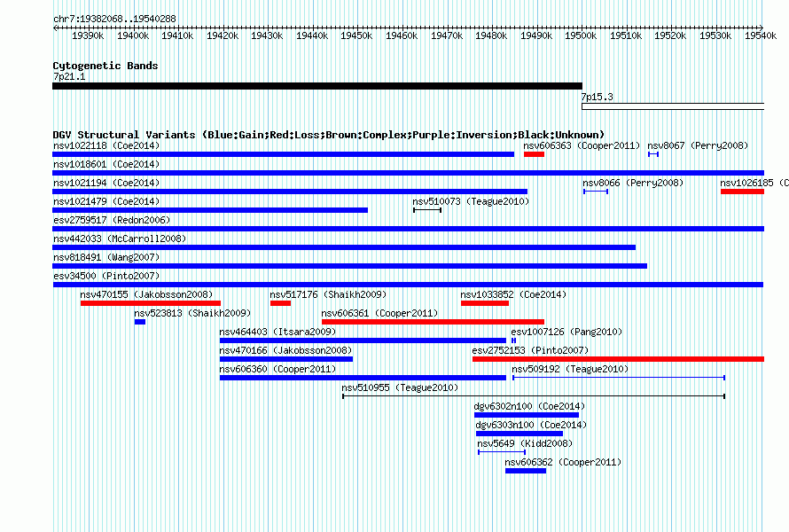Click the red bar under nsv606361

[433, 322]
